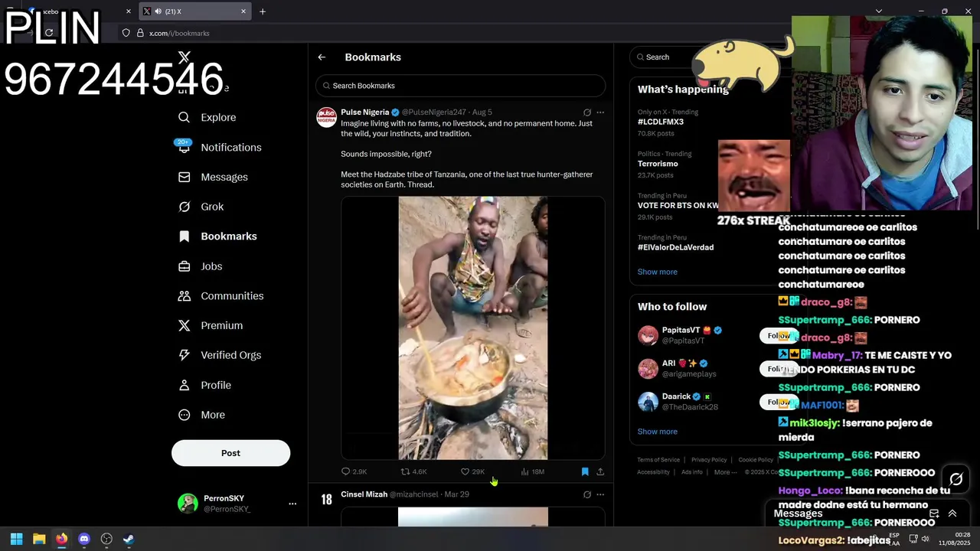Screen dimensions: 980x551
Task: Click the Profile person icon
Action: point(184,385)
